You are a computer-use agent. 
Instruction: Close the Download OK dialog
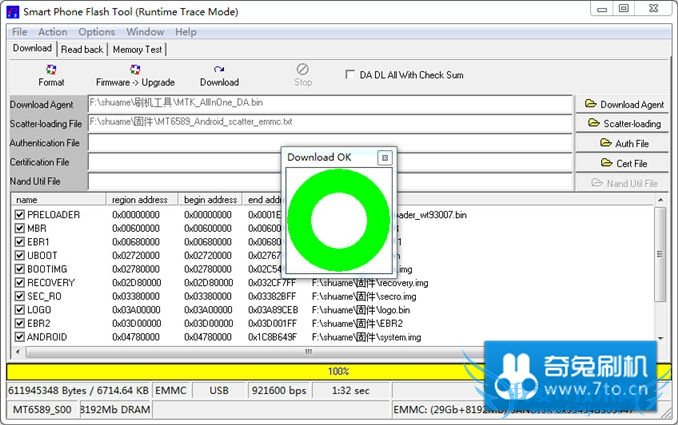pos(384,158)
